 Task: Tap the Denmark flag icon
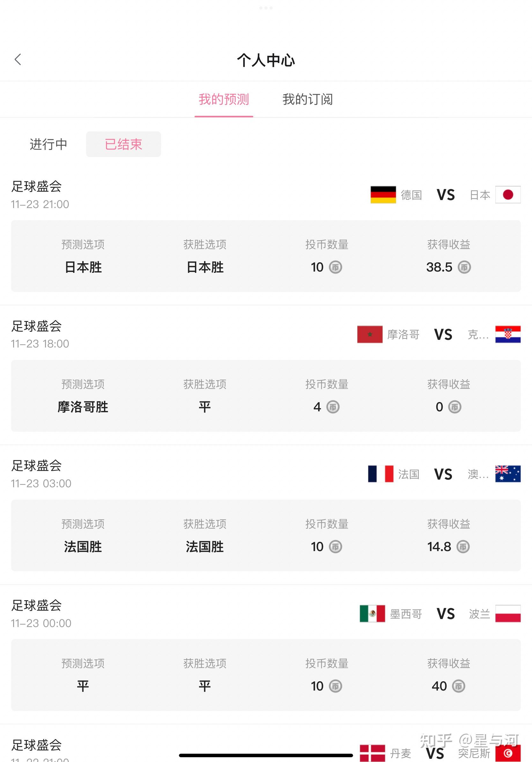pos(372,753)
